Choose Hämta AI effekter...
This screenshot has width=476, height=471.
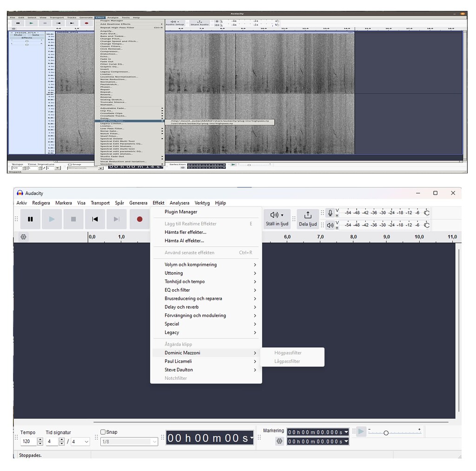[x=206, y=240]
